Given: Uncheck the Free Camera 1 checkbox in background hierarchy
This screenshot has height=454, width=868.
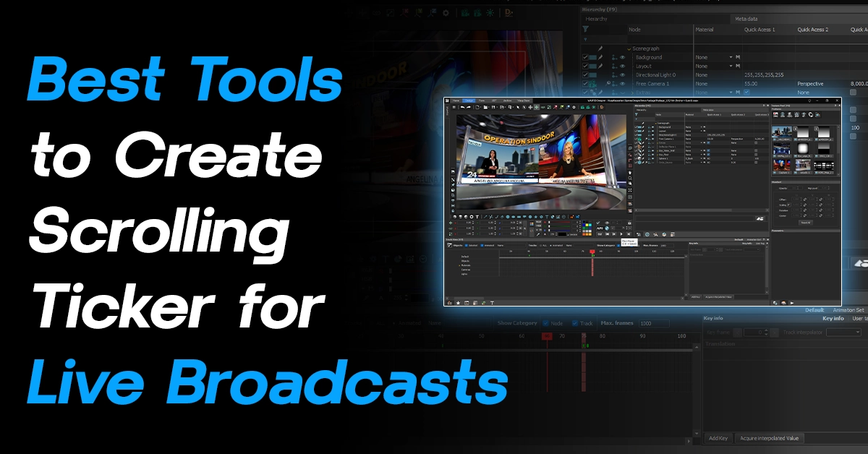Looking at the screenshot, I should (x=586, y=84).
